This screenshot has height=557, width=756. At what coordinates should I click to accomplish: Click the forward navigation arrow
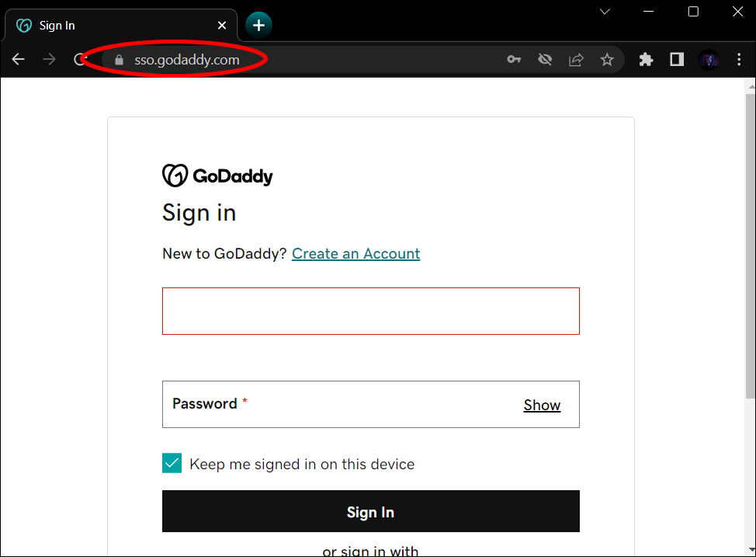[49, 59]
